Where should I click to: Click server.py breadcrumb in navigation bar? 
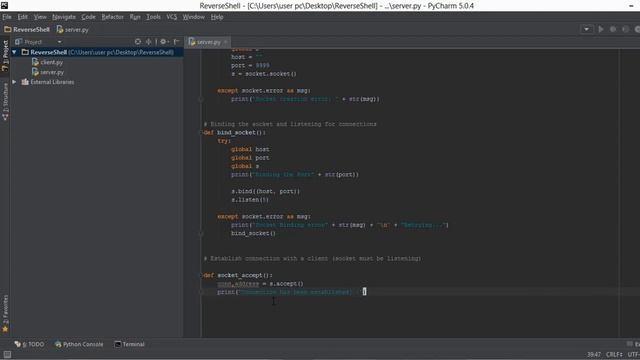click(73, 29)
